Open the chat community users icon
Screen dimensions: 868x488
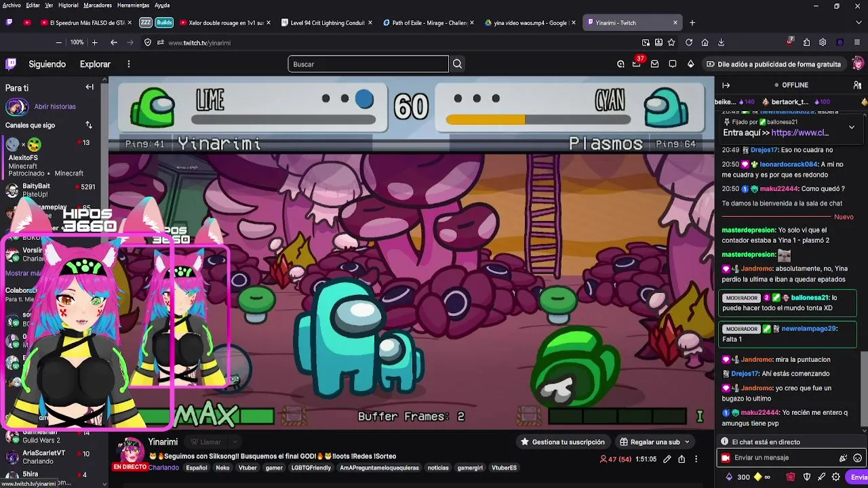coord(857,85)
